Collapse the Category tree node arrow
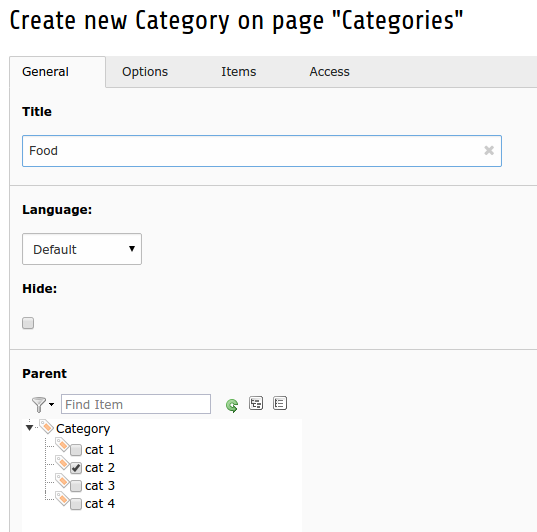 pos(29,428)
